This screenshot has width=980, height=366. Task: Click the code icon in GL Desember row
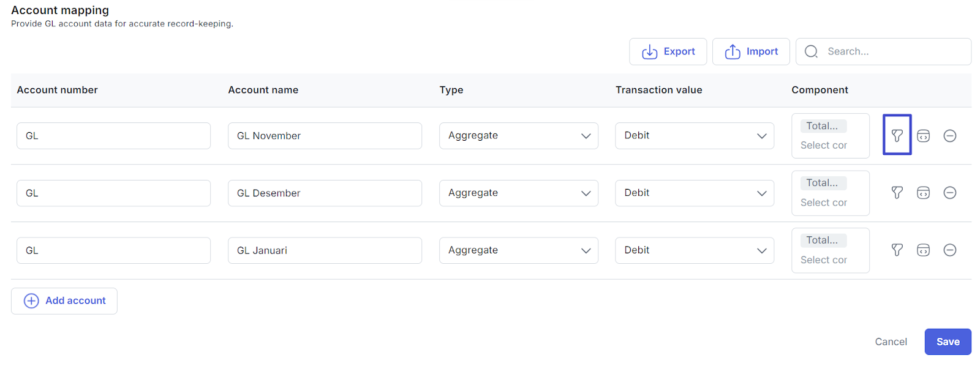923,193
